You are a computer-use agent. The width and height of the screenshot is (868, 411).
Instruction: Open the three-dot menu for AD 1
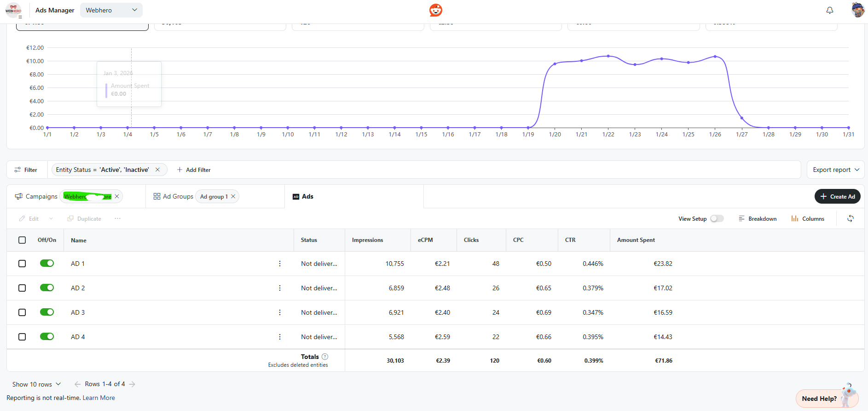pos(279,264)
